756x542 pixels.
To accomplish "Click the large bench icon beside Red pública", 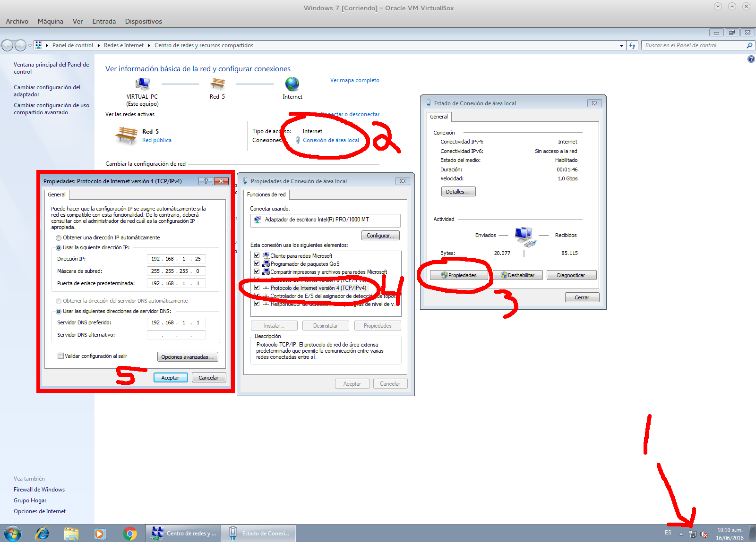I will pyautogui.click(x=126, y=135).
